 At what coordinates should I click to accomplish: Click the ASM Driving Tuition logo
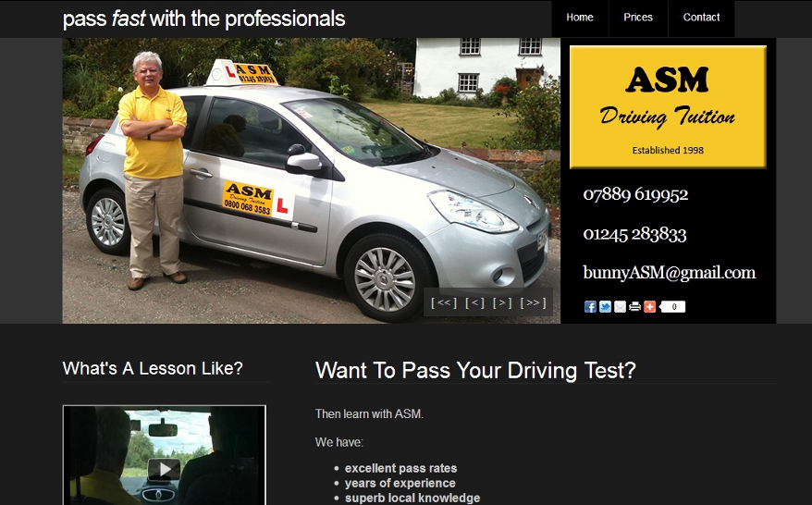point(668,107)
